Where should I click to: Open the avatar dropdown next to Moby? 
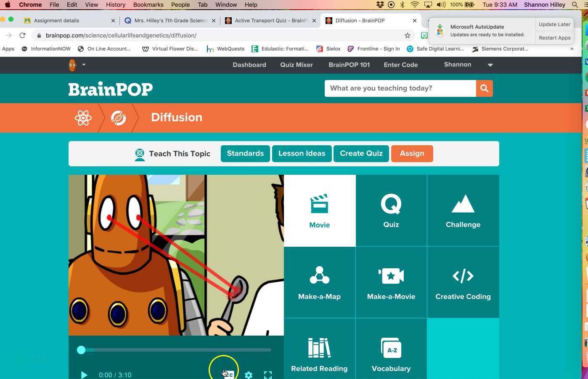[x=84, y=65]
